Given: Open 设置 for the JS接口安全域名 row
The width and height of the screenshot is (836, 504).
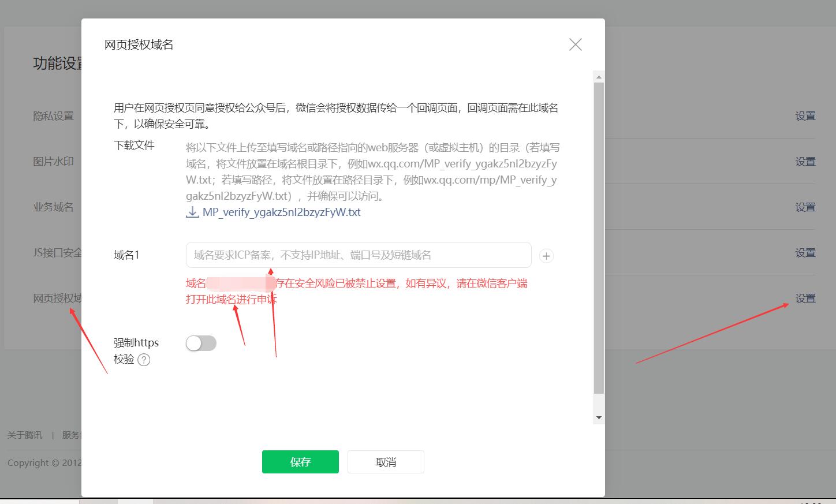Looking at the screenshot, I should pos(805,253).
